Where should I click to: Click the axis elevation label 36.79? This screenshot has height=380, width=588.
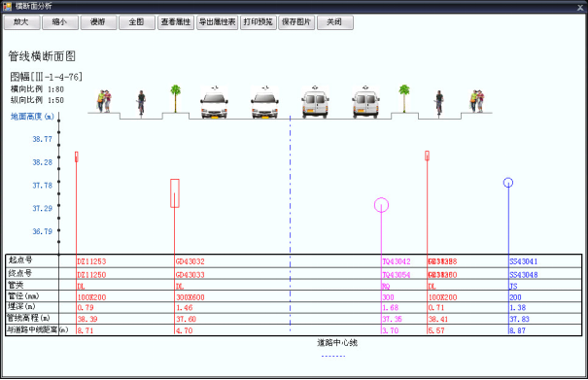42,231
